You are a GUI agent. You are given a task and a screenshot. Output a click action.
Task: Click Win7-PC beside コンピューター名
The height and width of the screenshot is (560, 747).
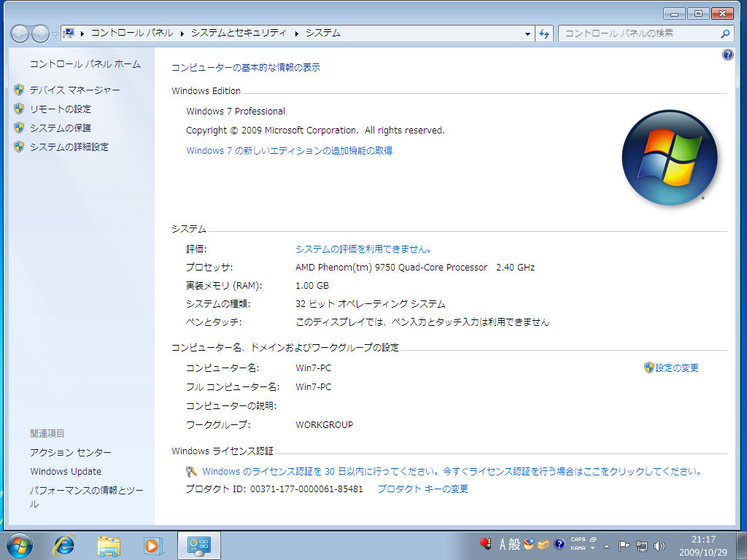tap(314, 368)
